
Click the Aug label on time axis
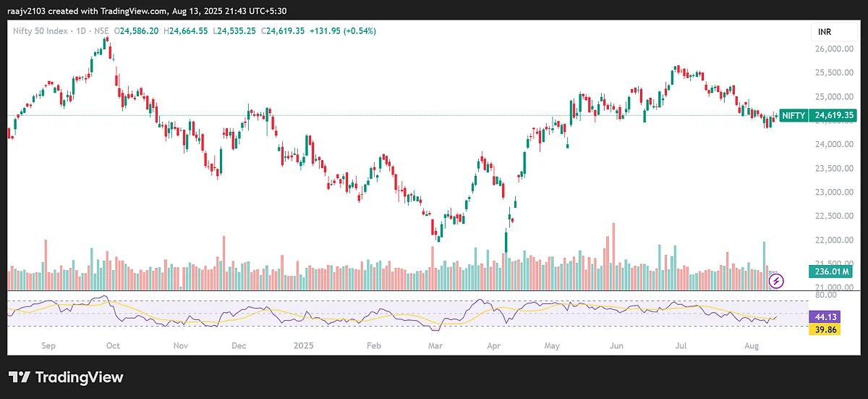(x=750, y=346)
